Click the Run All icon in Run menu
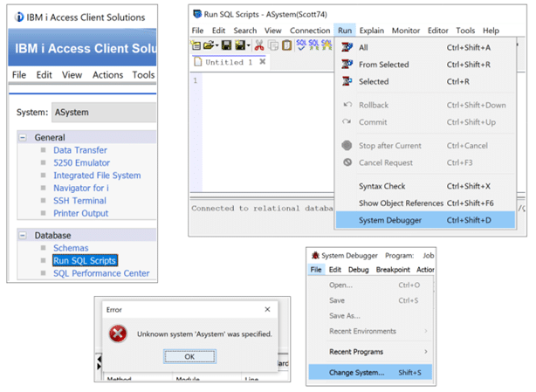The height and width of the screenshot is (392, 536). coord(347,47)
